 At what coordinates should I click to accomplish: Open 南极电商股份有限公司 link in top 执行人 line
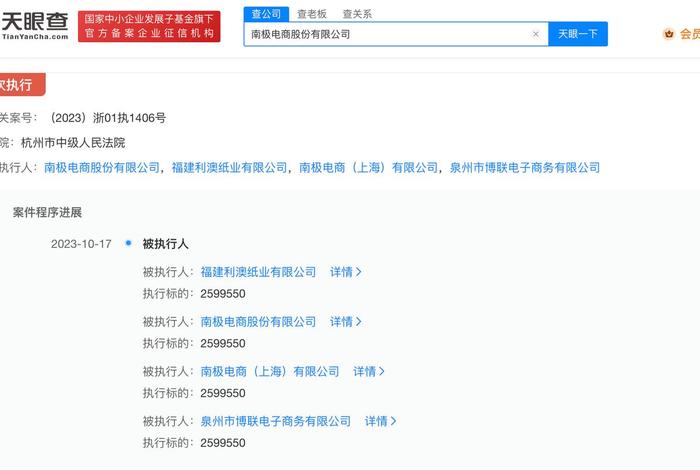pyautogui.click(x=102, y=168)
